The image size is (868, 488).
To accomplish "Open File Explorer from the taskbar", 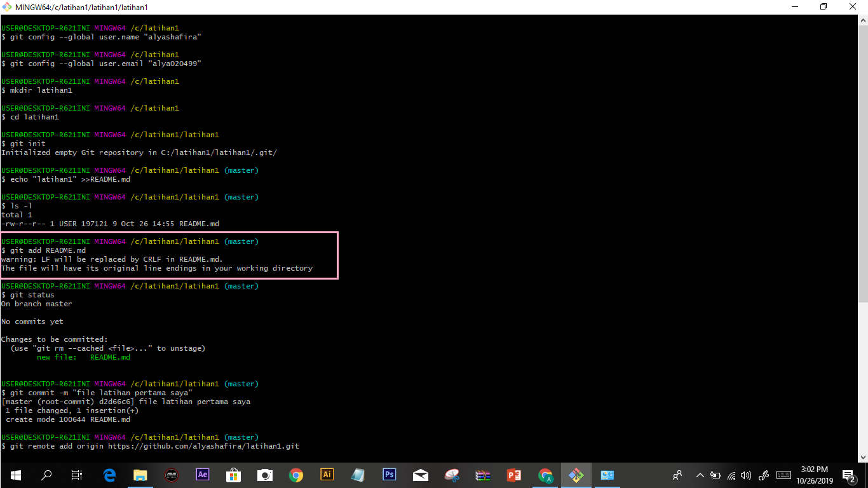I will 140,475.
